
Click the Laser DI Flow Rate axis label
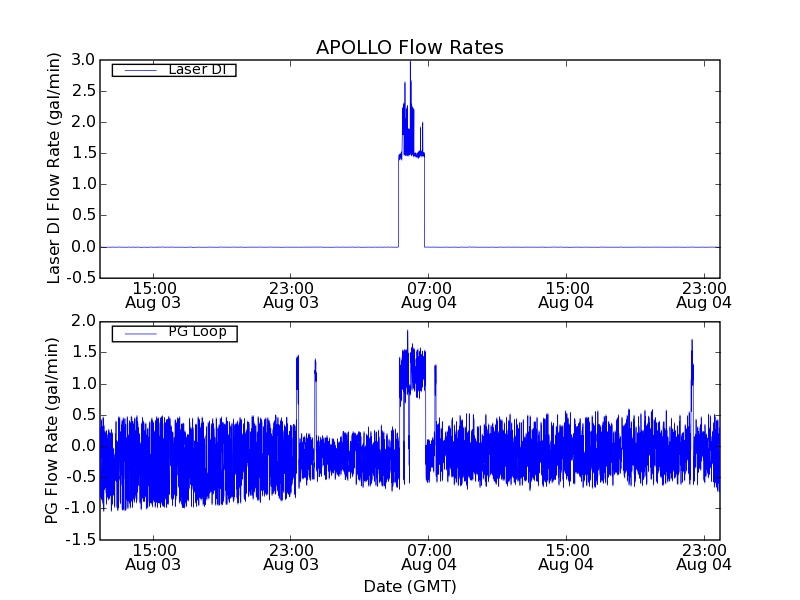click(x=54, y=168)
